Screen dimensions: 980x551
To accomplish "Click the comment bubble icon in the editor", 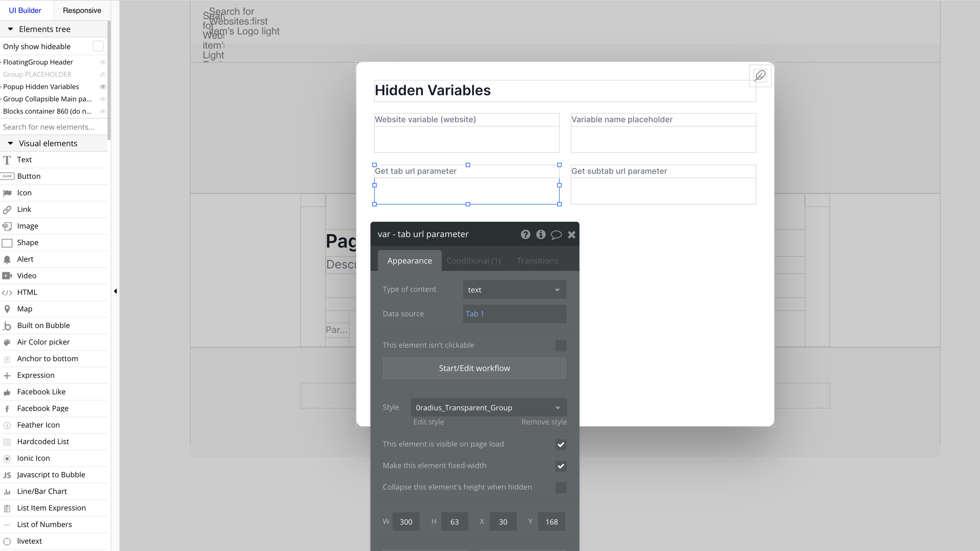I will tap(556, 234).
